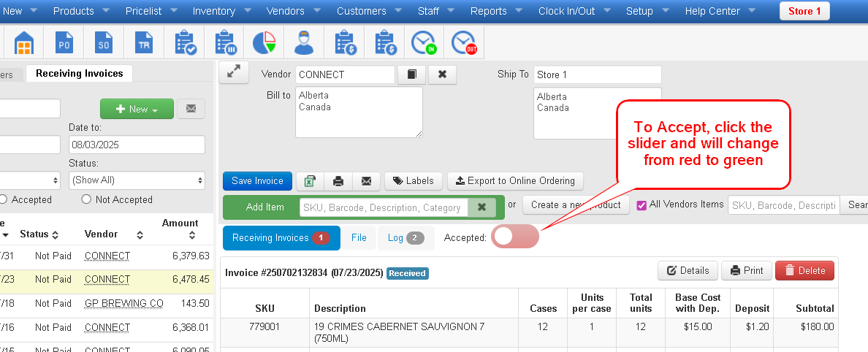
Task: Click the PO purchase order toolbar icon
Action: [64, 44]
